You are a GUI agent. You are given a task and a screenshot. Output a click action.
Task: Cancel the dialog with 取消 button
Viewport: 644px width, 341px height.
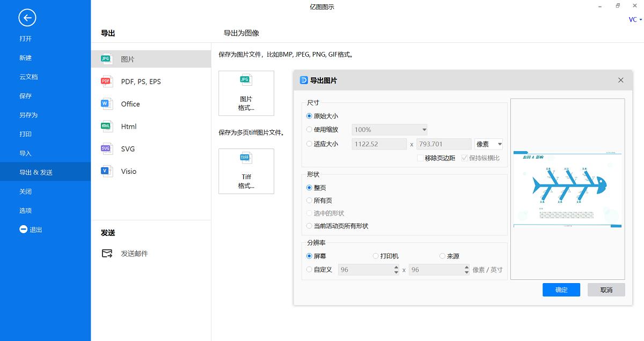click(x=606, y=290)
